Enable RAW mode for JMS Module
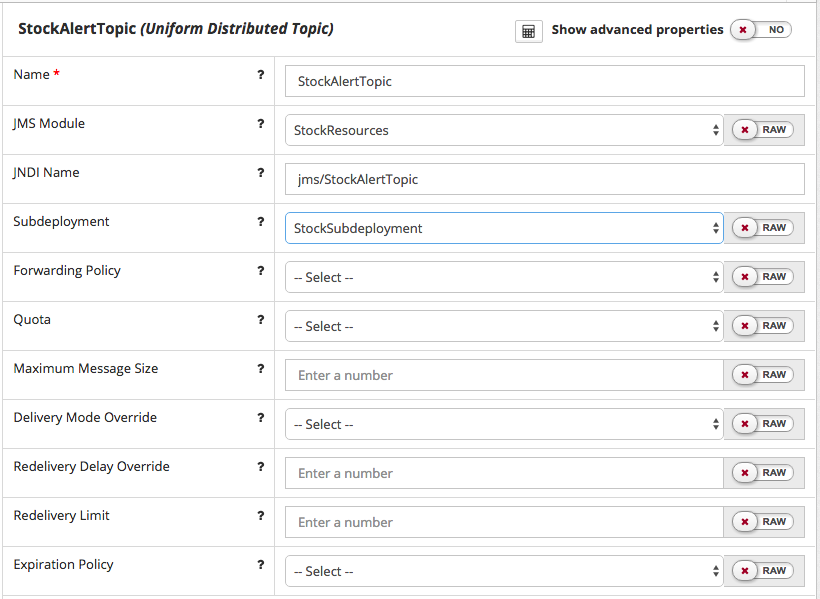 [763, 130]
